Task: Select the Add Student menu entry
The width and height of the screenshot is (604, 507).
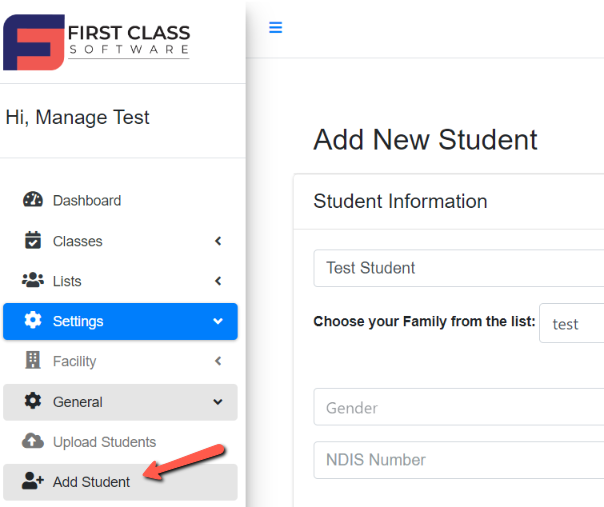Action: [x=120, y=482]
